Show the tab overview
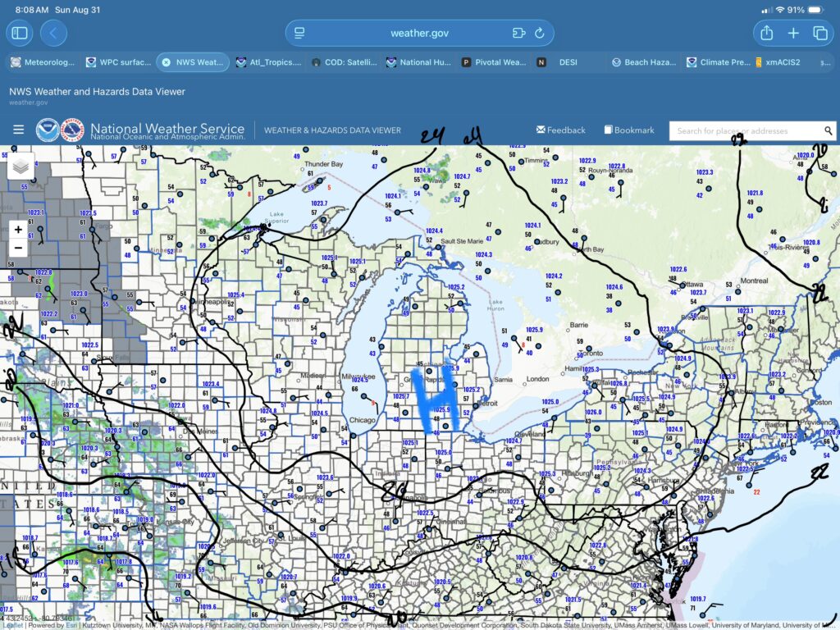Viewport: 840px width, 630px height. [819, 33]
